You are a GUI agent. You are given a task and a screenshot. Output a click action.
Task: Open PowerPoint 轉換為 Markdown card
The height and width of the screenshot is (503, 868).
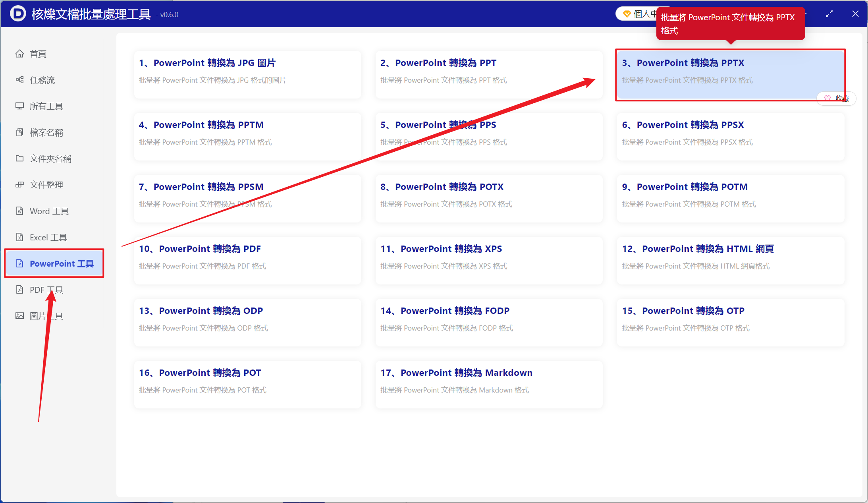(x=489, y=385)
